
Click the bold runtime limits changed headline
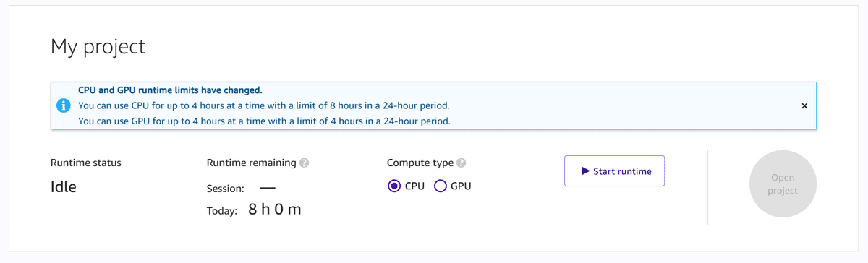coord(170,90)
